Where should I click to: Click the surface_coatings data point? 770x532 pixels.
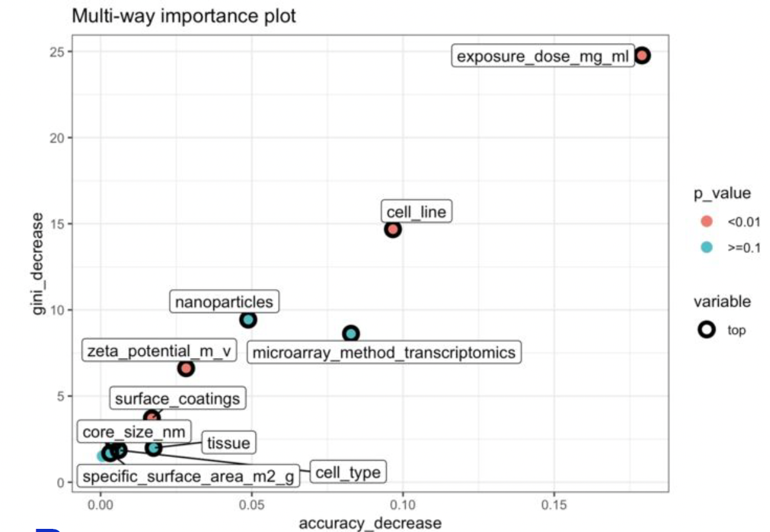coord(152,417)
